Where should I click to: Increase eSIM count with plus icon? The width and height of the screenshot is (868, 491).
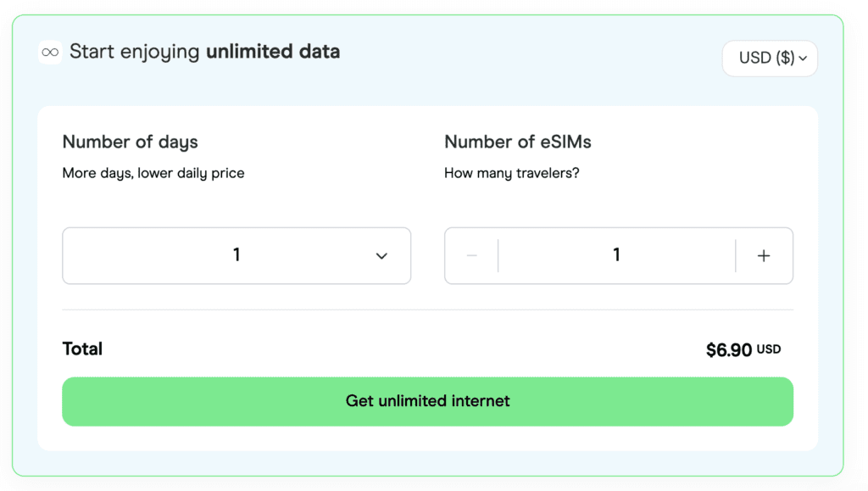pos(764,255)
